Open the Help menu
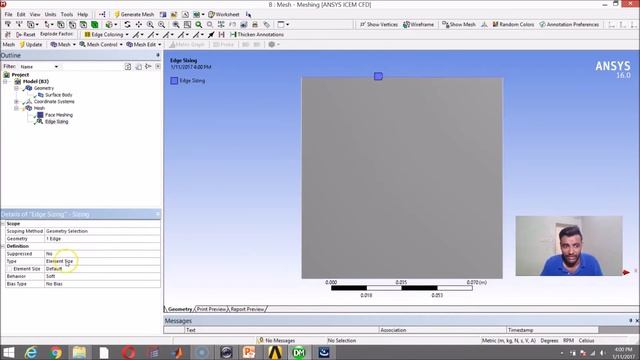Viewport: 640px width, 360px height. (x=82, y=14)
